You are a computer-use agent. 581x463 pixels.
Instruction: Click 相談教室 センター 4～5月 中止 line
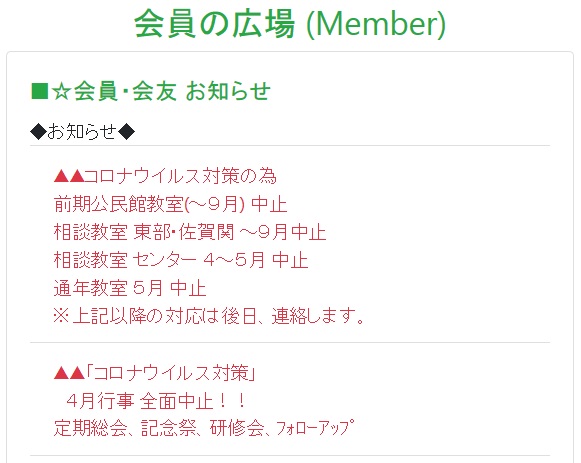181,260
